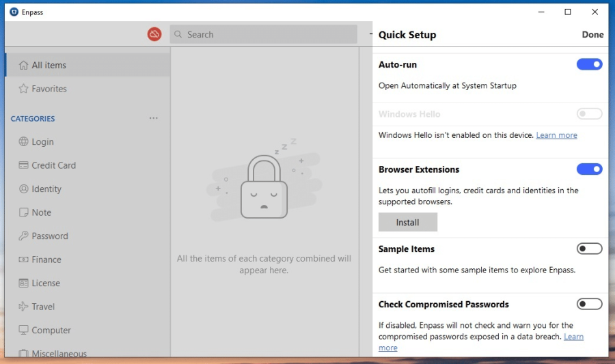Open Learn more link for Windows Hello
This screenshot has height=364, width=615.
pyautogui.click(x=556, y=135)
